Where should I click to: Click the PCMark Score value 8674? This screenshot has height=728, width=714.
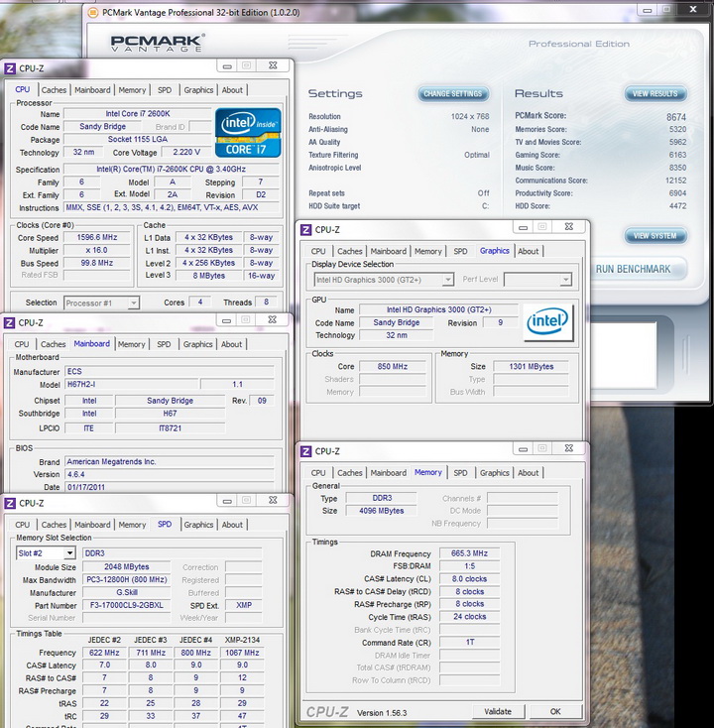(x=676, y=116)
